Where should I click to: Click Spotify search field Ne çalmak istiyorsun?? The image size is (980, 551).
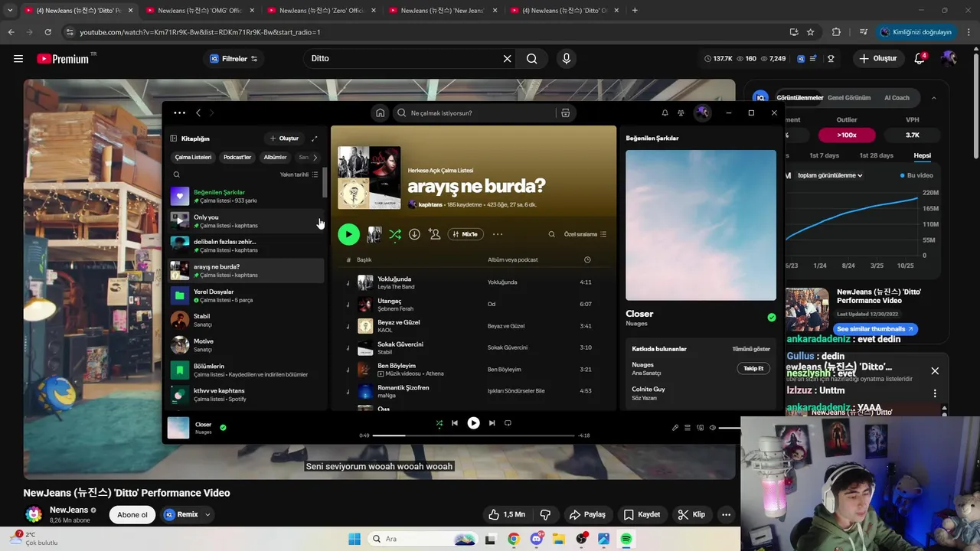pos(475,112)
